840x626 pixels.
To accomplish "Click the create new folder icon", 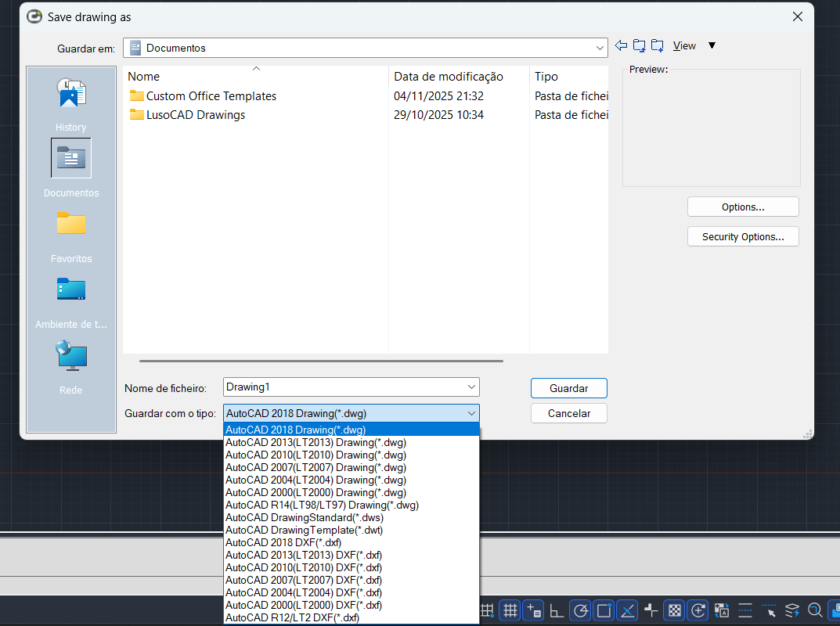I will [658, 45].
